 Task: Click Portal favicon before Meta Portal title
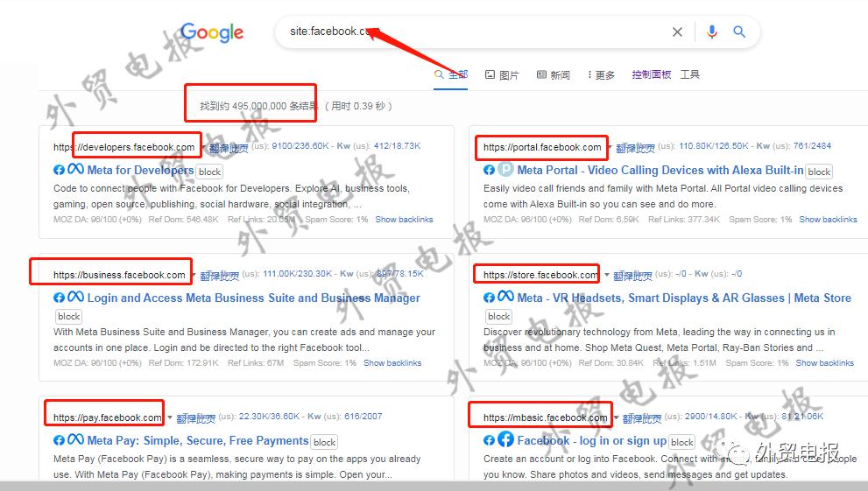click(x=506, y=169)
